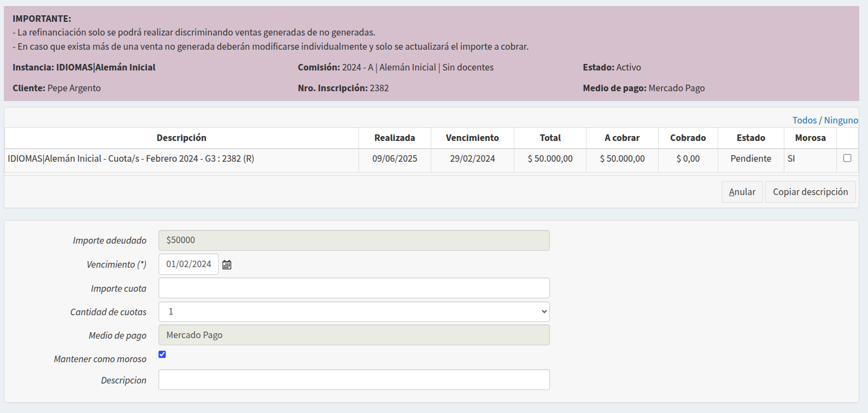868x413 pixels.
Task: Click the Todos link to select all
Action: coord(804,120)
